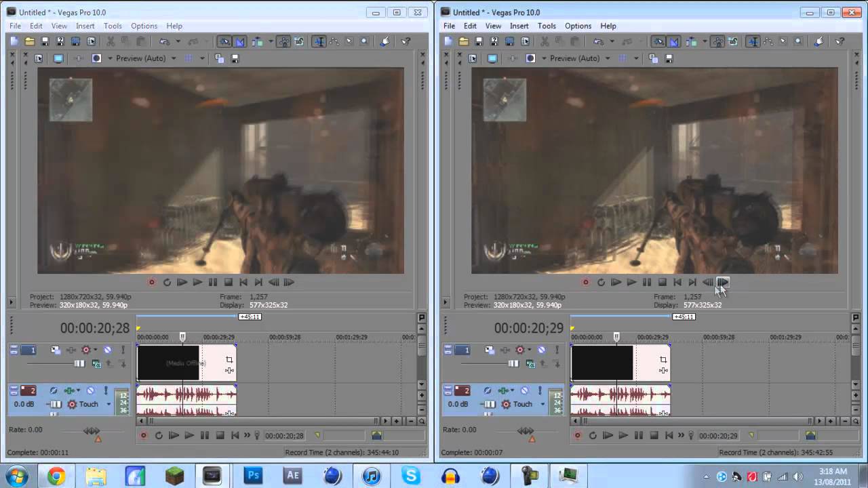Image resolution: width=868 pixels, height=488 pixels.
Task: Click external monitor preview icon in left window
Action: (x=58, y=58)
